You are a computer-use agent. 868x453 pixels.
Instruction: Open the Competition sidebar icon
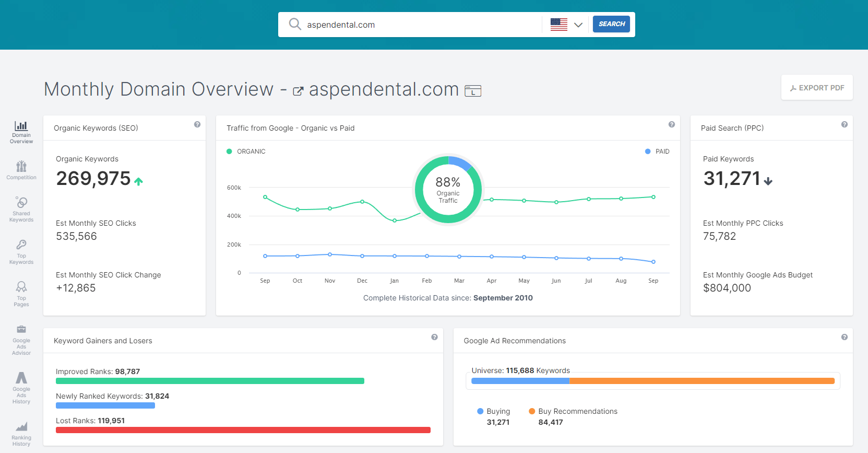click(21, 170)
